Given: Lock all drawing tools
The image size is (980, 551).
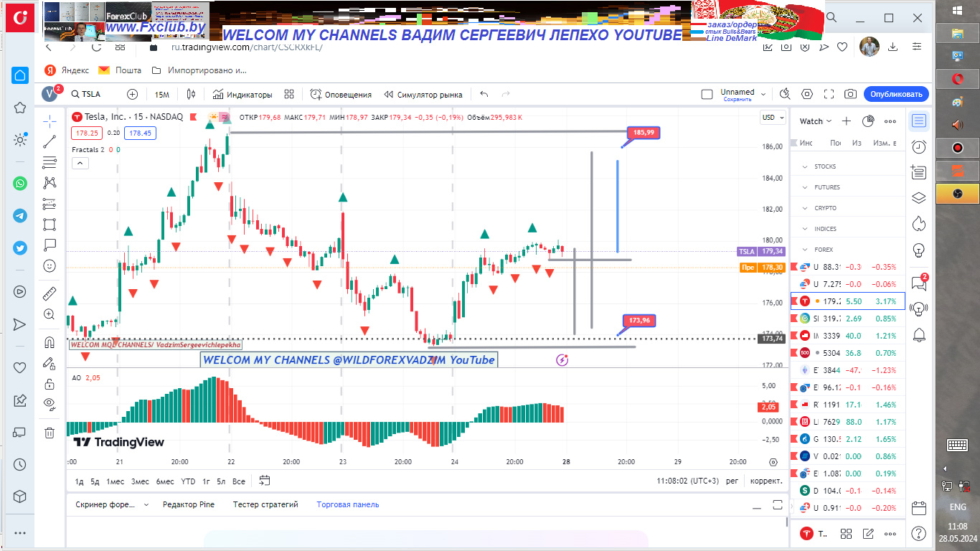Looking at the screenshot, I should pos(50,384).
